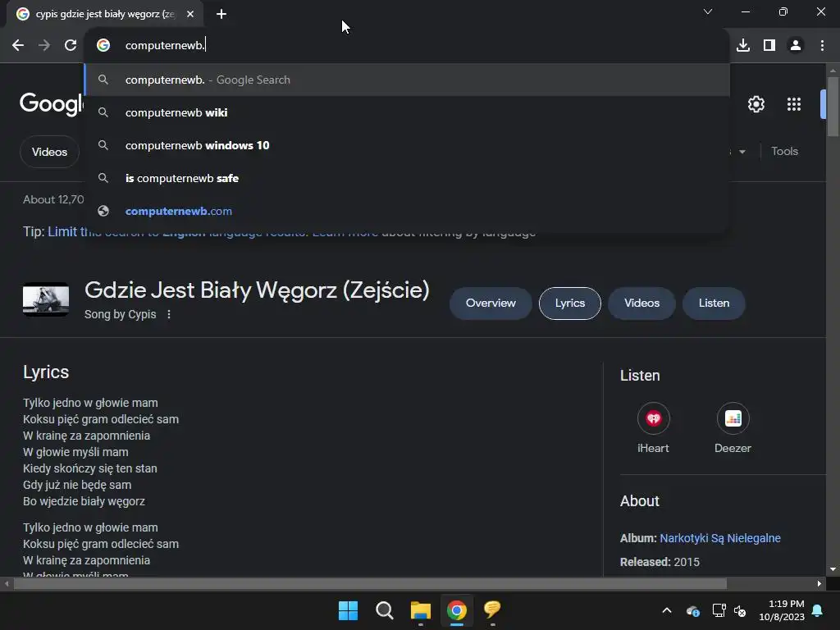840x630 pixels.
Task: Open the network tray icon
Action: [x=719, y=610]
